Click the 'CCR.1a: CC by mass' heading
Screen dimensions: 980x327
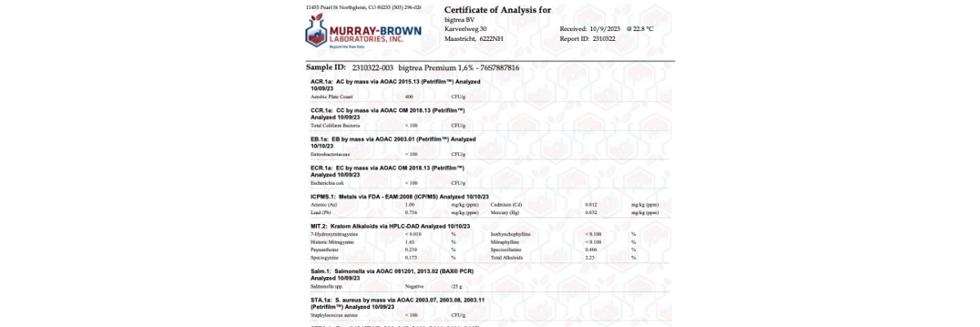click(388, 113)
